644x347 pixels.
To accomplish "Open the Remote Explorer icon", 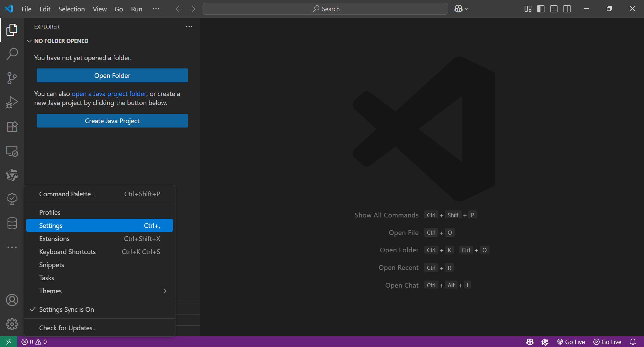I will [12, 151].
